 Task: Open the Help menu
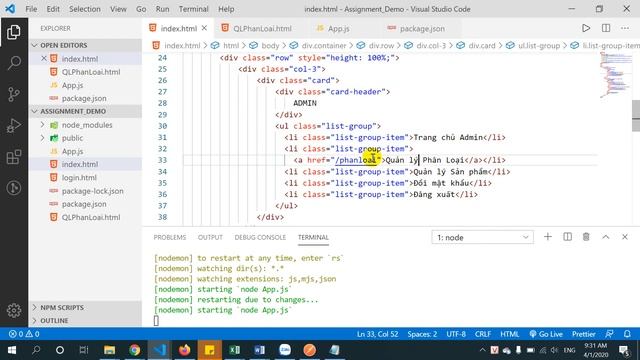click(226, 9)
